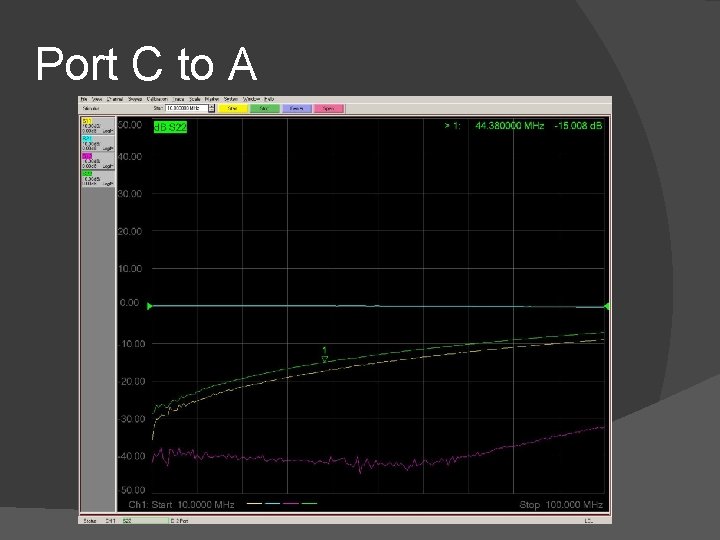Open the Sweep menu

[x=135, y=99]
